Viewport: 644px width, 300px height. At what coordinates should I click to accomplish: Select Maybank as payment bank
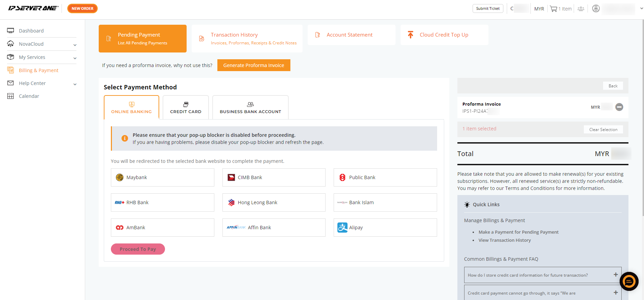pyautogui.click(x=163, y=177)
